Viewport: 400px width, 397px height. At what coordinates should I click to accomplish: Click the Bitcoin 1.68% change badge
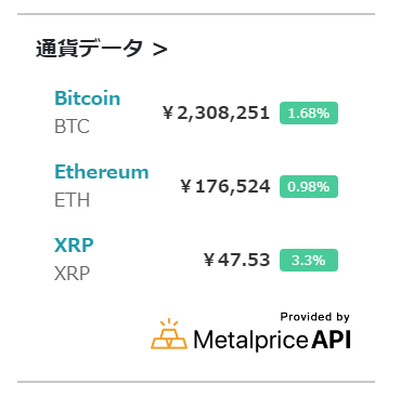309,113
